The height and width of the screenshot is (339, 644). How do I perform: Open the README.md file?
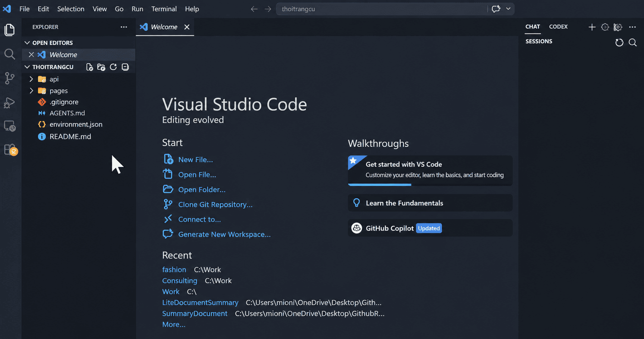coord(70,136)
